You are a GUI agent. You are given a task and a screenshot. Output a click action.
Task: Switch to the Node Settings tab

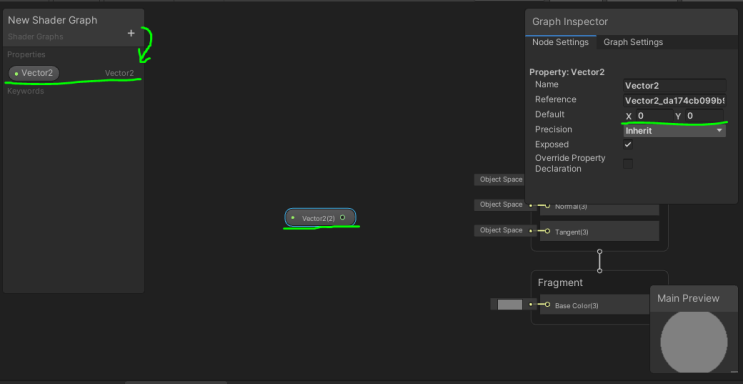[x=560, y=42]
